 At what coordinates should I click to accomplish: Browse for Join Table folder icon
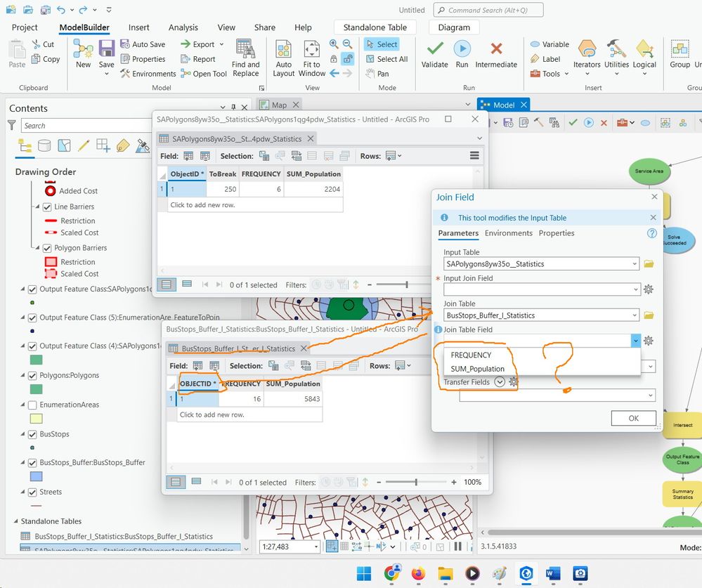click(x=649, y=315)
